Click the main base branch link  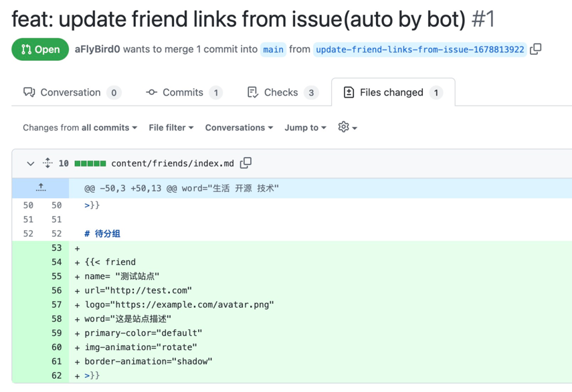[273, 50]
